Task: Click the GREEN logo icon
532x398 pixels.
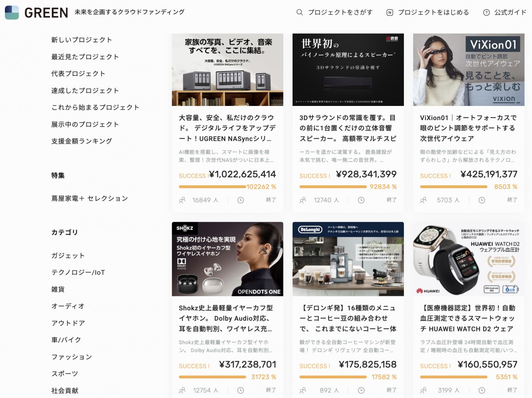Action: 12,12
